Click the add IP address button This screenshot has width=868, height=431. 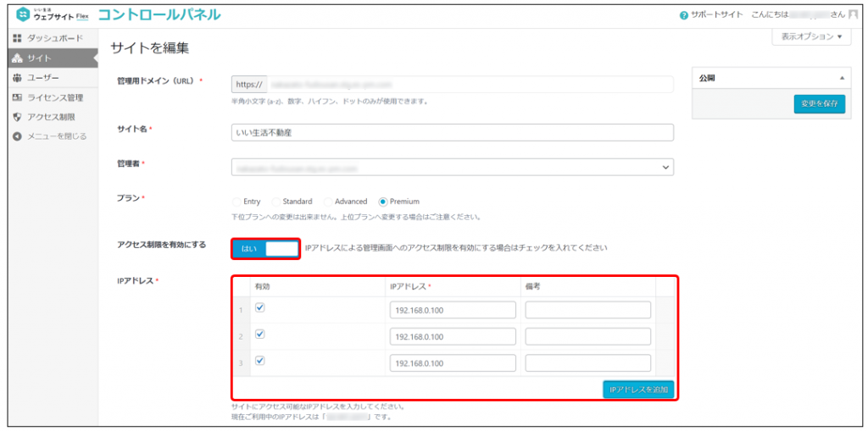click(x=639, y=390)
